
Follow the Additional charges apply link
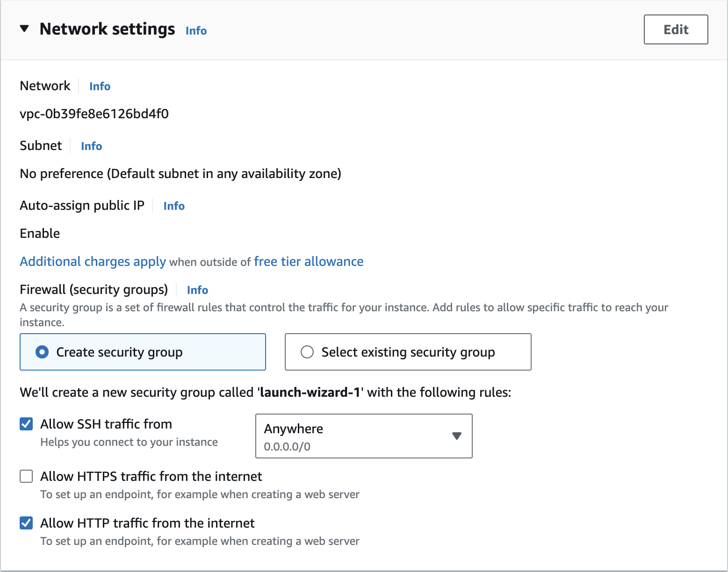click(x=93, y=262)
